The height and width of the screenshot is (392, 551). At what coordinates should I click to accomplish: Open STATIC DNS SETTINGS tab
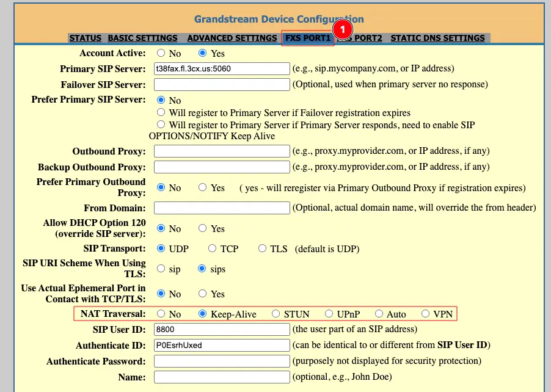[437, 38]
